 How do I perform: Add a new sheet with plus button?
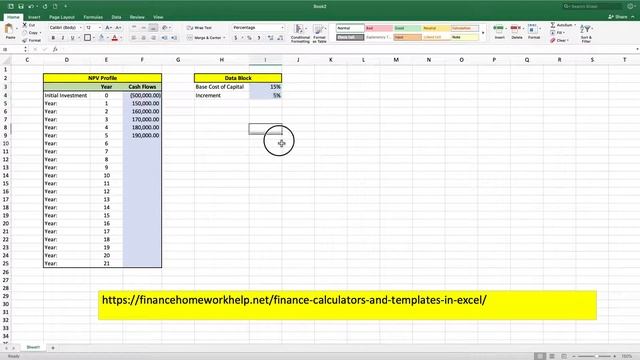click(x=53, y=348)
